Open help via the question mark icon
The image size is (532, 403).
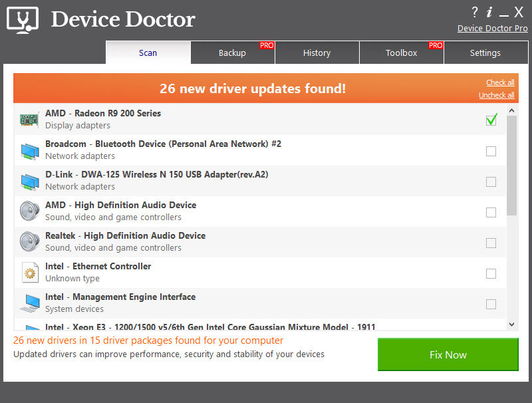point(475,12)
